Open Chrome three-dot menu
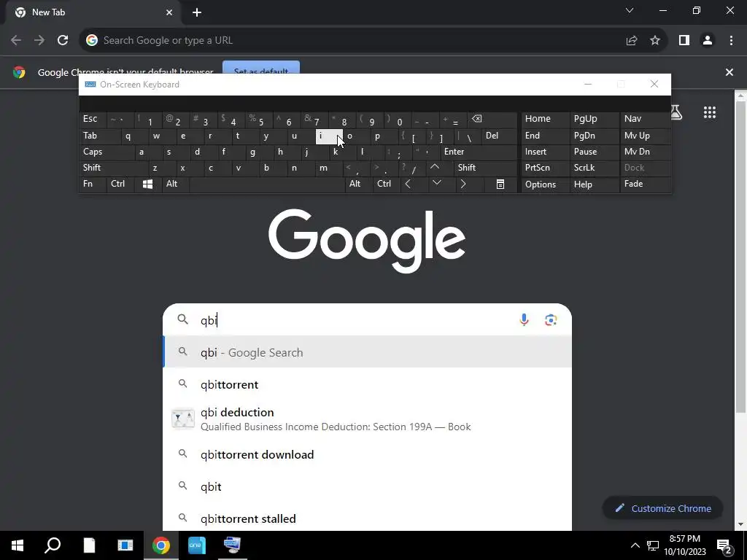The height and width of the screenshot is (560, 747). click(731, 41)
